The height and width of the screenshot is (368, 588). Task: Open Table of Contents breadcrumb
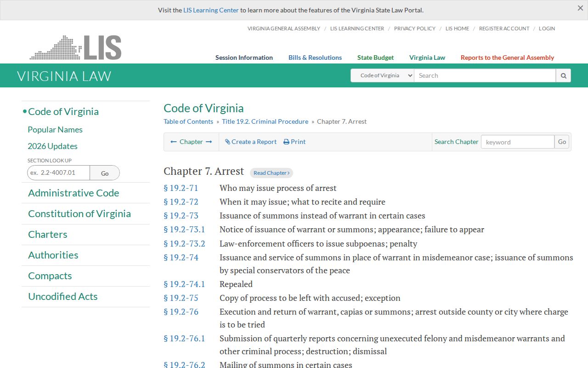pyautogui.click(x=188, y=121)
